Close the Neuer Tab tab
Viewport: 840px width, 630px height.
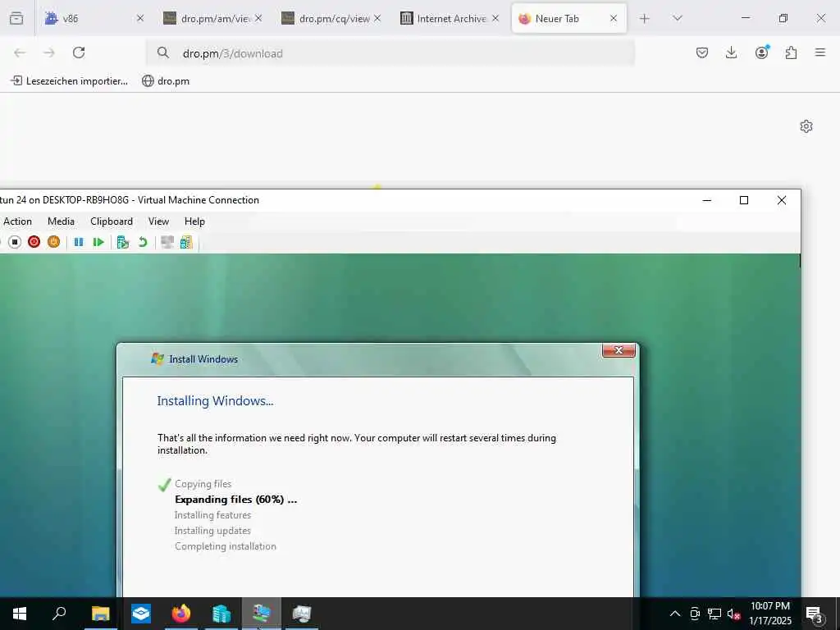coord(614,18)
